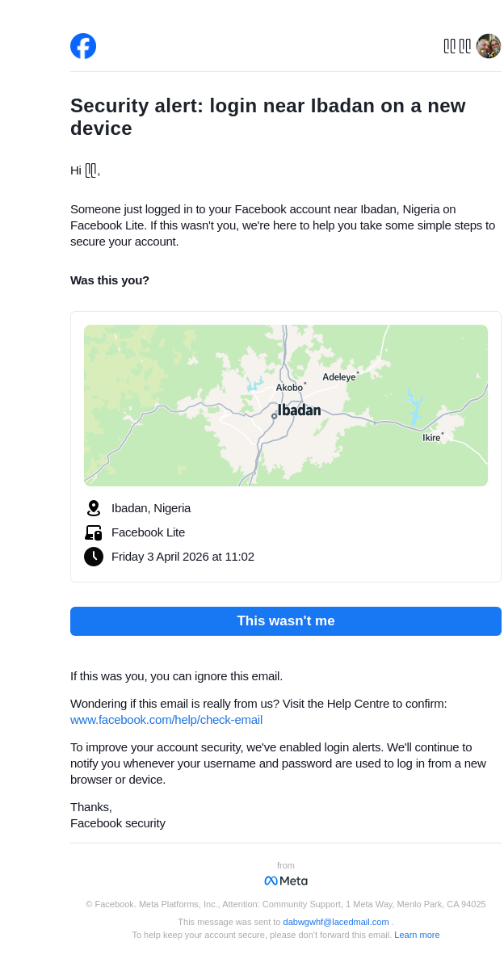The height and width of the screenshot is (980, 504).
Task: Click the Akobo label on the map
Action: coord(289,388)
